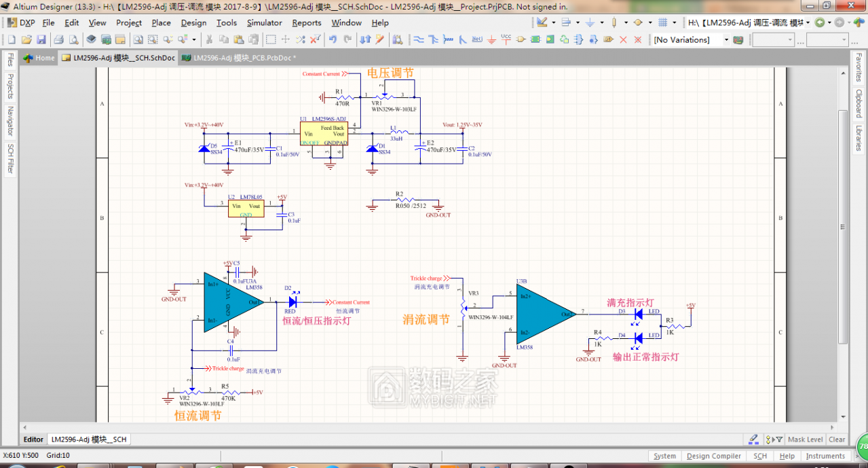Viewport: 868px width, 468px height.
Task: Open the Files side panel tab
Action: coord(10,60)
